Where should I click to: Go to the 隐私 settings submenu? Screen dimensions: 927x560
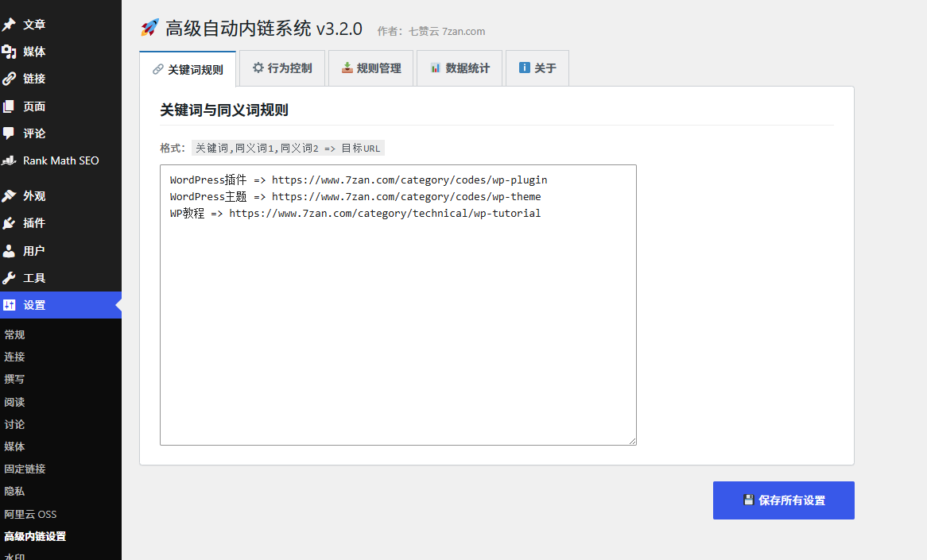point(15,492)
